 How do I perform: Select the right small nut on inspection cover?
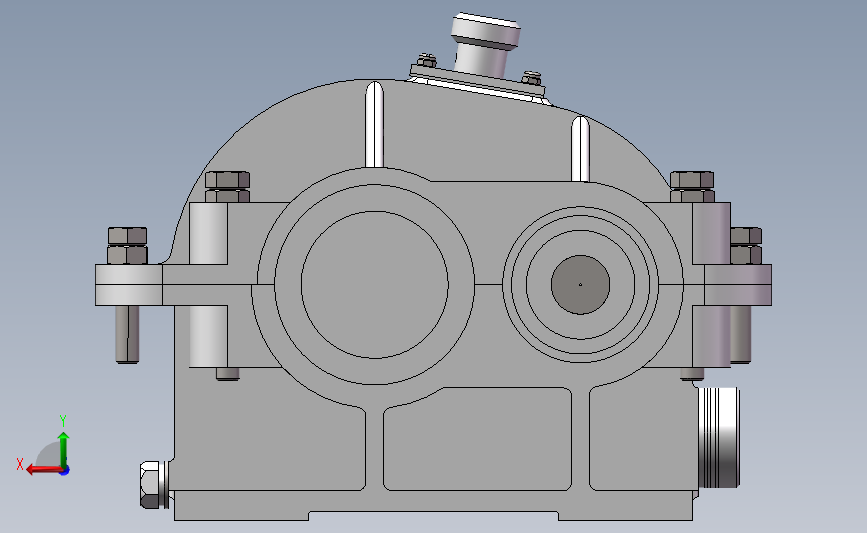click(531, 77)
